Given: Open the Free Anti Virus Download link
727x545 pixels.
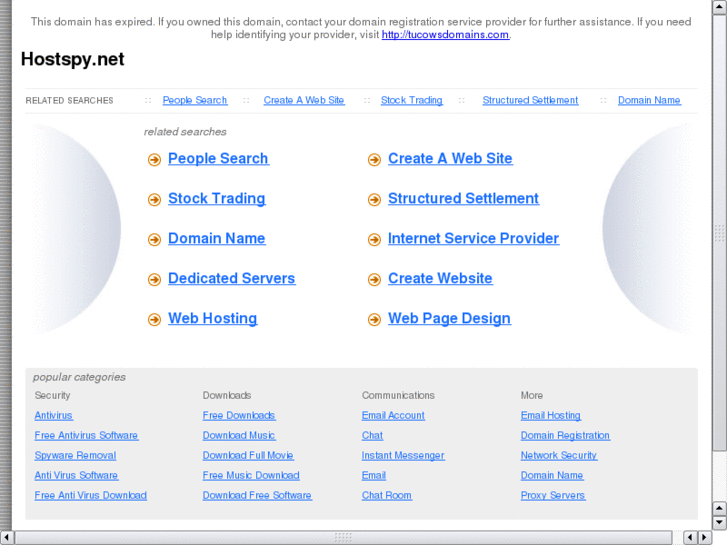Looking at the screenshot, I should (x=90, y=495).
